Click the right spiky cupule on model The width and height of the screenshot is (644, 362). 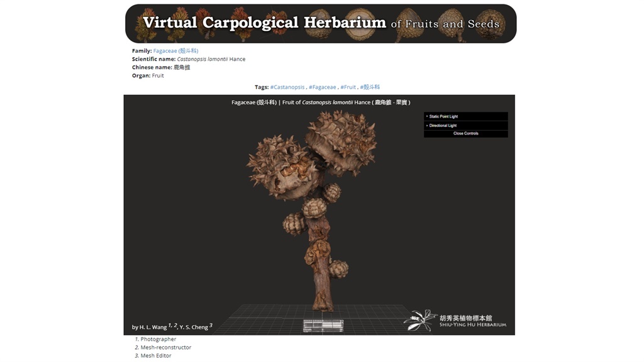(341, 141)
